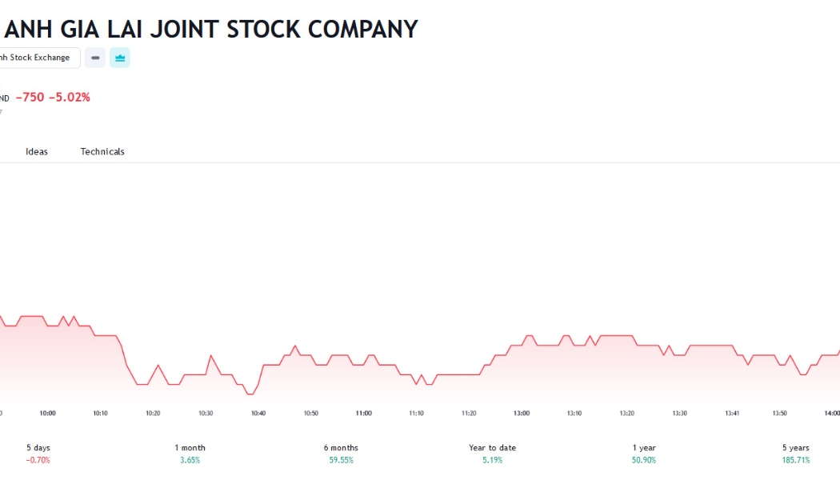Click the 10:00 time axis label
The height and width of the screenshot is (504, 840).
click(x=48, y=414)
